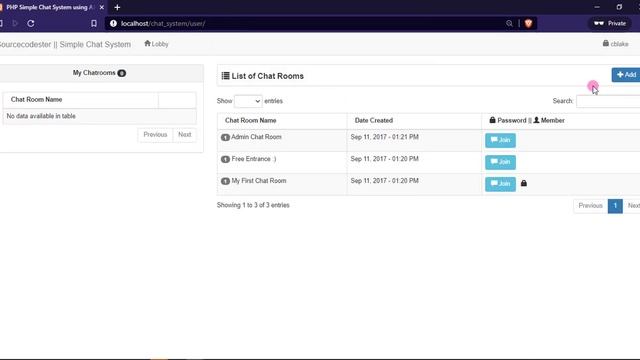Image resolution: width=640 pixels, height=360 pixels.
Task: Click the Sourcecodester Simple Chat System brand
Action: pos(65,44)
